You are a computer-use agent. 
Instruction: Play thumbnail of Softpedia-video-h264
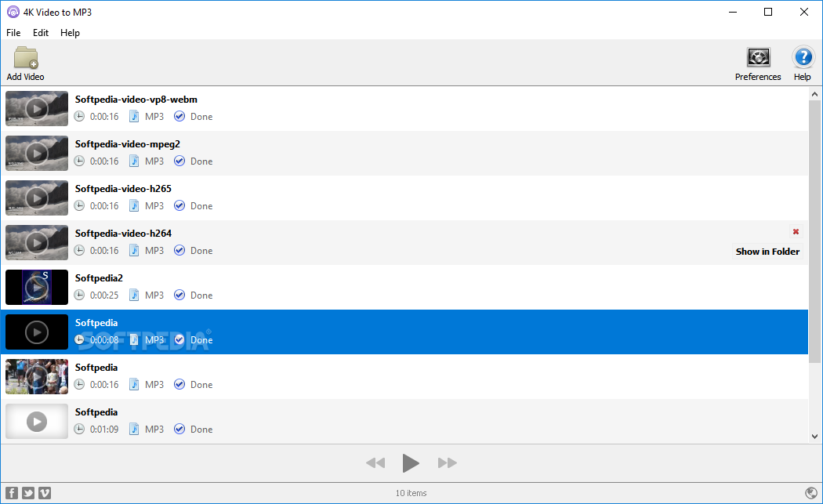pos(37,242)
